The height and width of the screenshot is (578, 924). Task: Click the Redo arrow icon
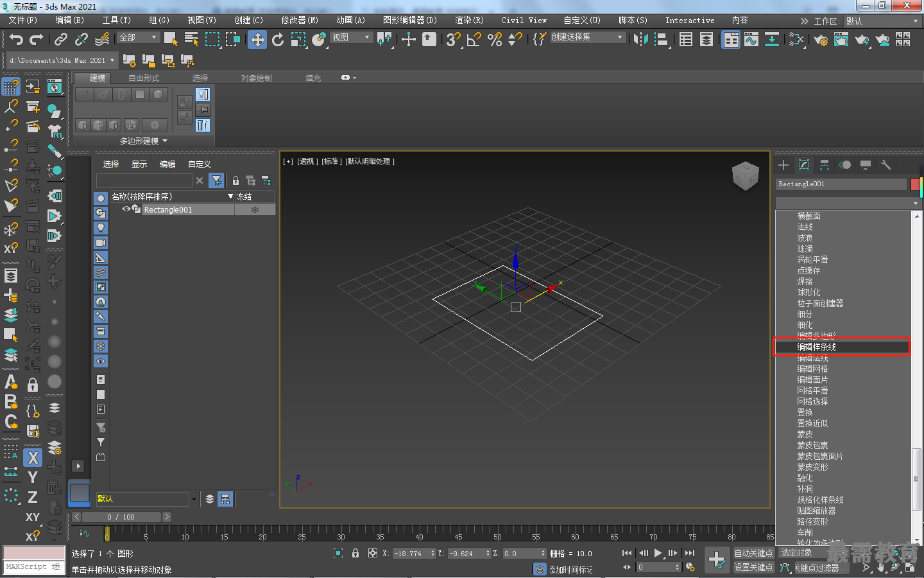pyautogui.click(x=37, y=40)
